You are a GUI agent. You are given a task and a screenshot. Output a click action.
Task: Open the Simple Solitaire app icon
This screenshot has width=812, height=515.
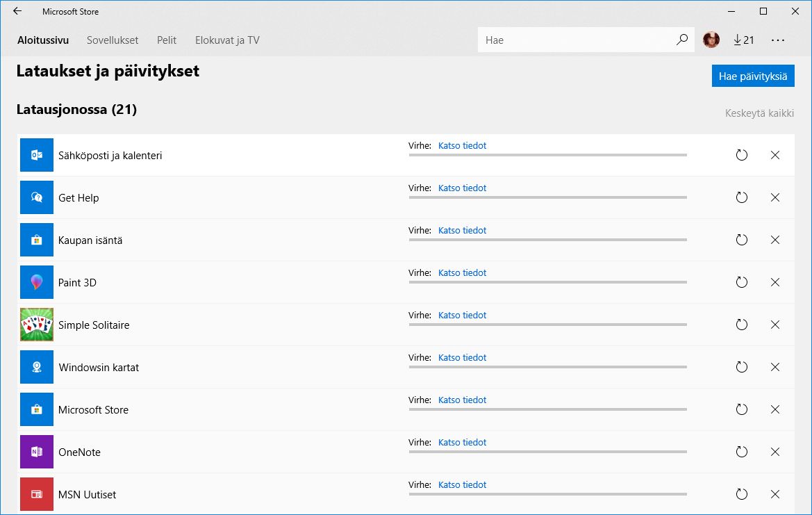pyautogui.click(x=37, y=325)
